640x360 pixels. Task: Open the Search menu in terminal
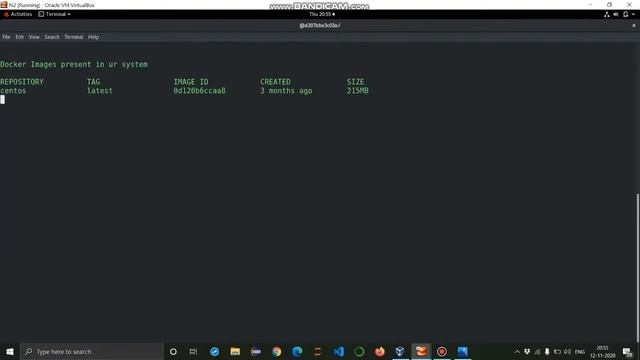[52, 37]
